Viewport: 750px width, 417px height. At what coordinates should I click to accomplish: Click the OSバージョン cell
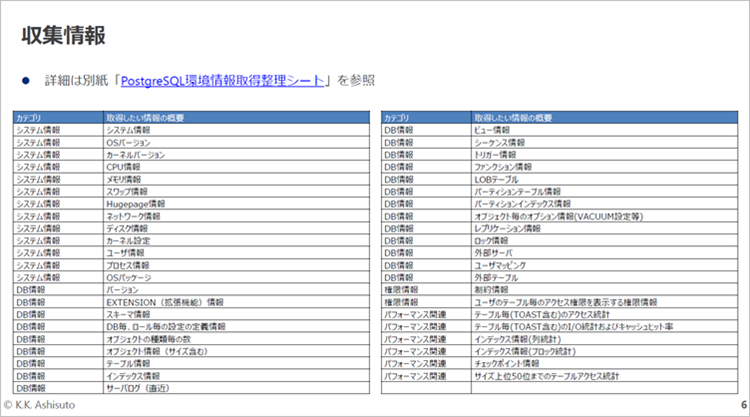[236, 143]
